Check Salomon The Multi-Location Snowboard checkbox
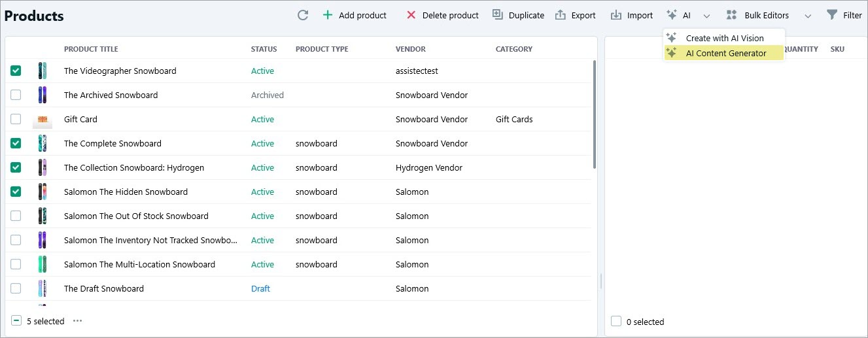Screen dimensions: 868x338 tap(16, 264)
